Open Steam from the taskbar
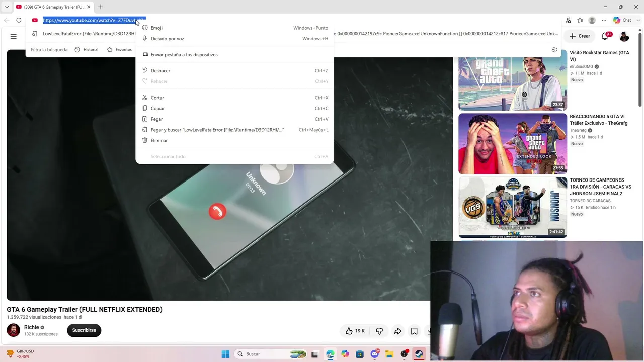This screenshot has height=362, width=644. (x=419, y=354)
